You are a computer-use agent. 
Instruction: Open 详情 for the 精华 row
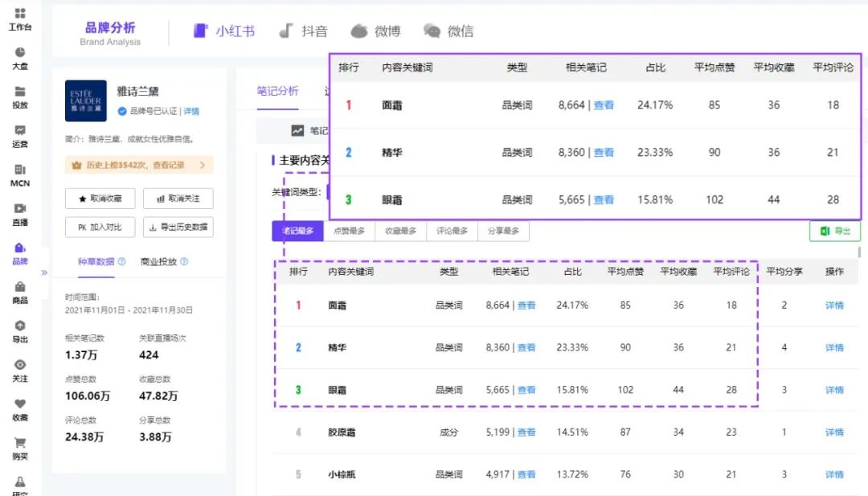tap(834, 347)
